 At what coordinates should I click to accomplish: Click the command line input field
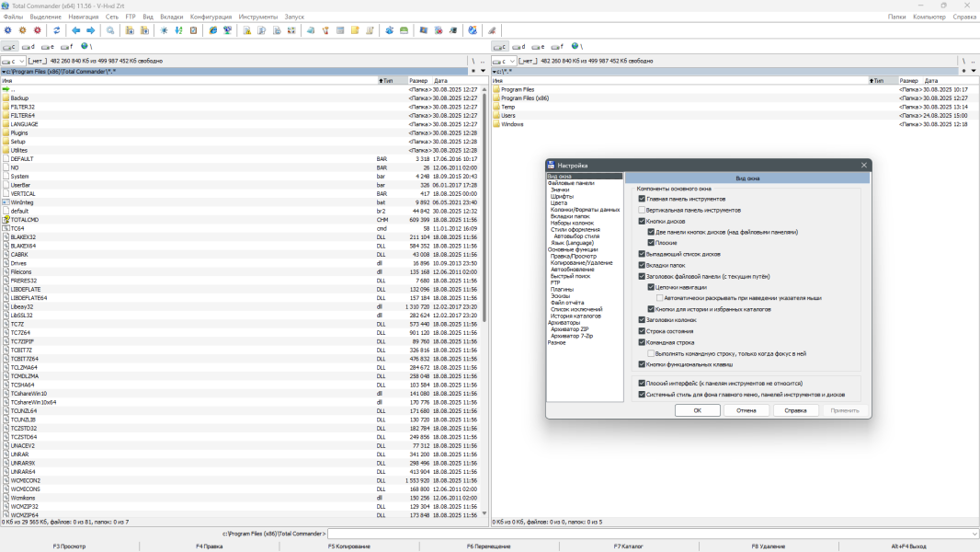pos(644,534)
